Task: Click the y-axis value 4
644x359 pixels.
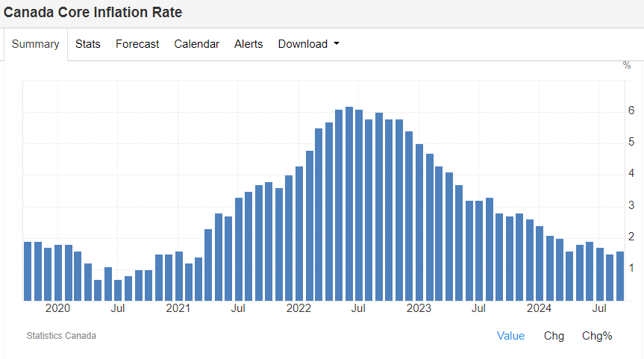Action: [631, 173]
